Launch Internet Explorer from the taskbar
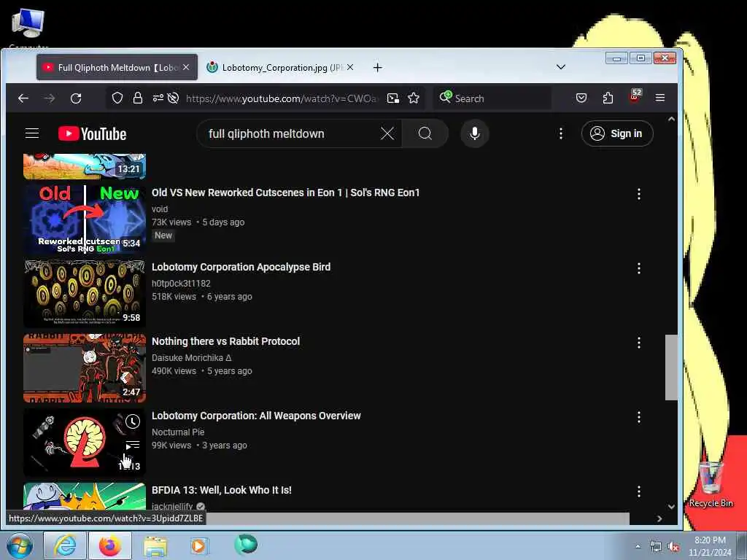 pos(65,545)
